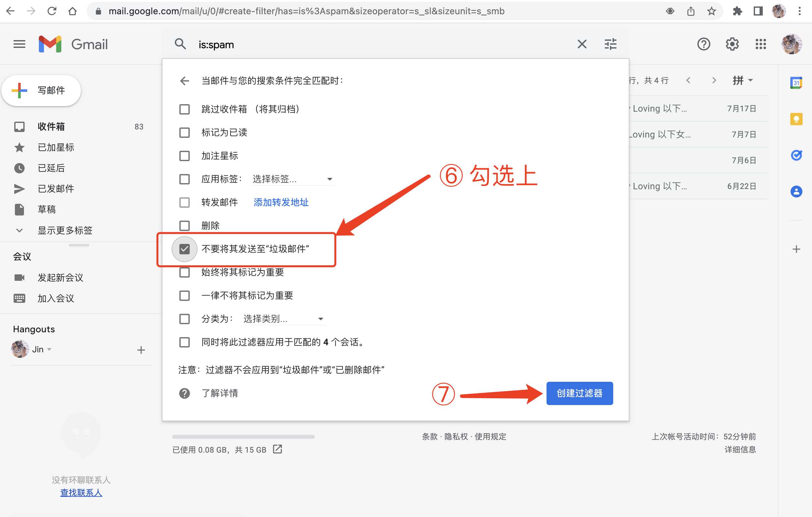
Task: Click the 创建过滤器 button
Action: pos(579,393)
